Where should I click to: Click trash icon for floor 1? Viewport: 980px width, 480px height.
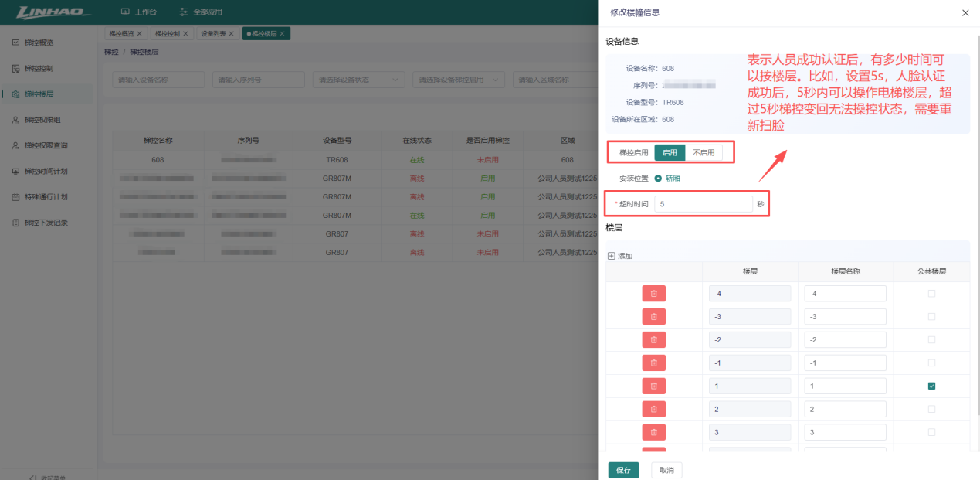click(x=653, y=386)
